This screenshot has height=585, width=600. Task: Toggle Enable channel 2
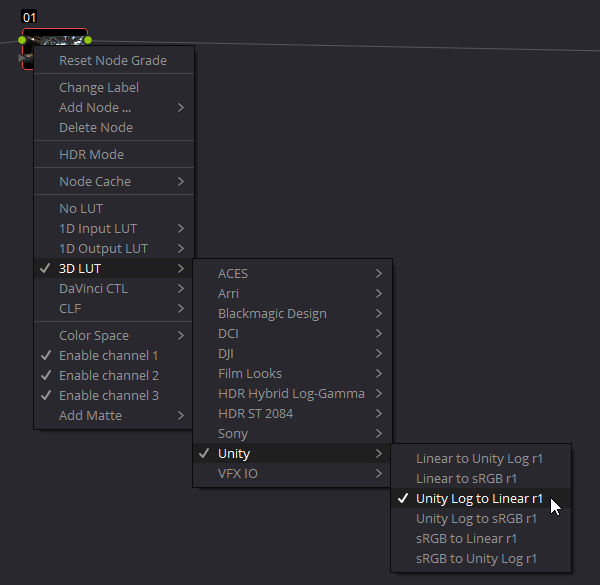pos(114,375)
